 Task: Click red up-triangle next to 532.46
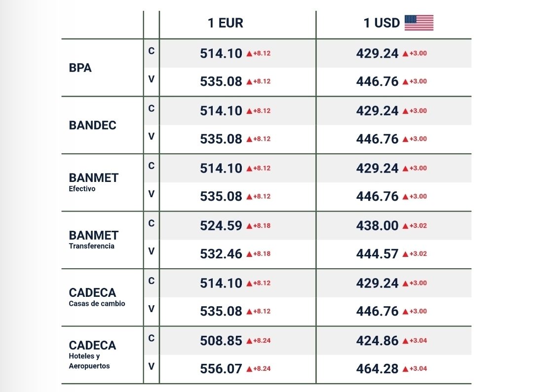[249, 254]
